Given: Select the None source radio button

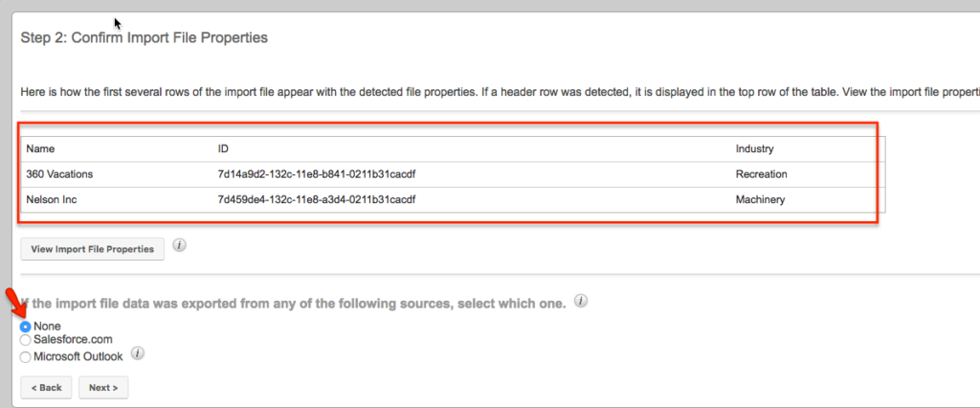Looking at the screenshot, I should [25, 327].
